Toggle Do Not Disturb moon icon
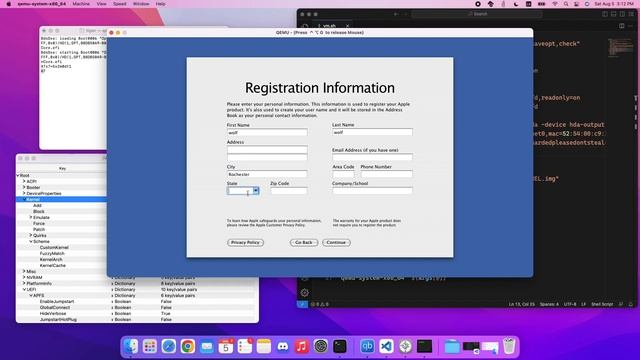Viewport: 640px width, 360px height. 516,4
